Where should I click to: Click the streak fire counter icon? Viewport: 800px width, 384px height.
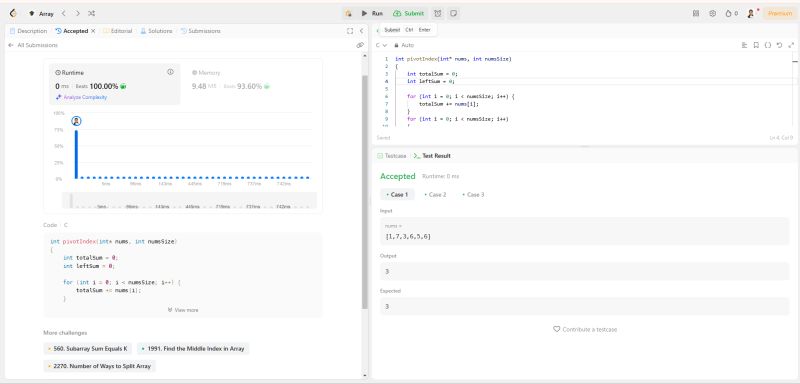pos(731,14)
